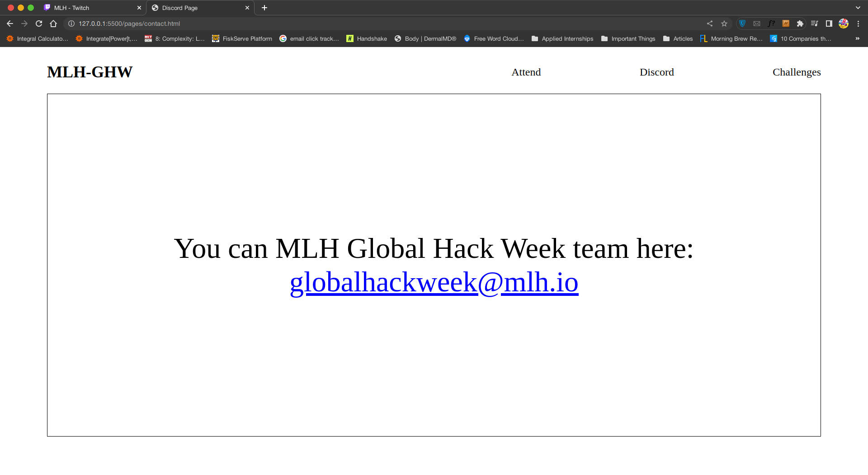Image resolution: width=868 pixels, height=475 pixels.
Task: Open the Attend nav link
Action: [x=526, y=72]
